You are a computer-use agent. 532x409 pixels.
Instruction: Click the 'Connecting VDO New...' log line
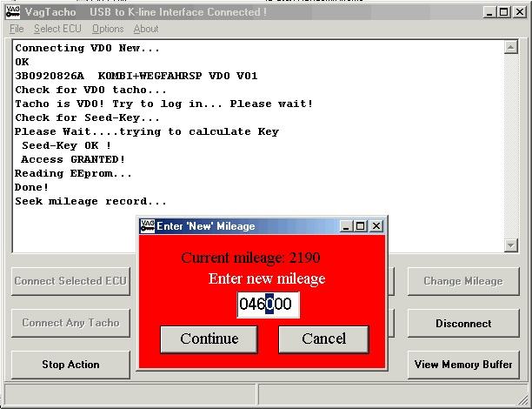87,48
